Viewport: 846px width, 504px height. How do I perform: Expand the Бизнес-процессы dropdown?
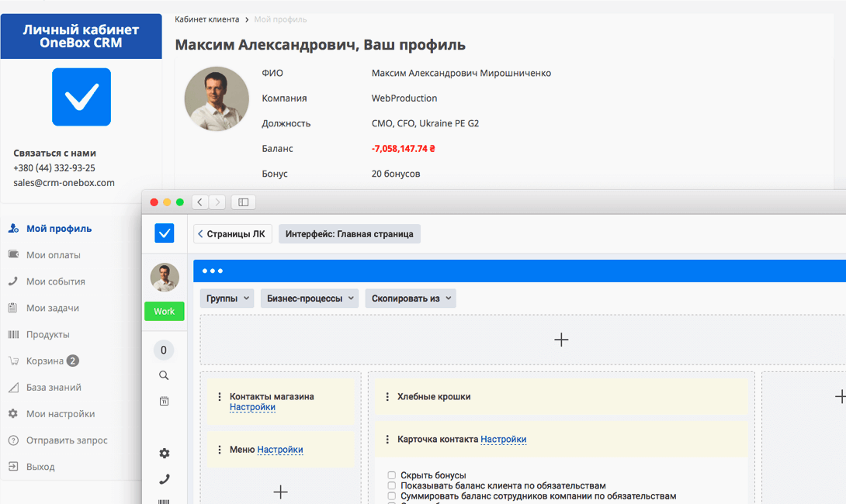pyautogui.click(x=310, y=298)
